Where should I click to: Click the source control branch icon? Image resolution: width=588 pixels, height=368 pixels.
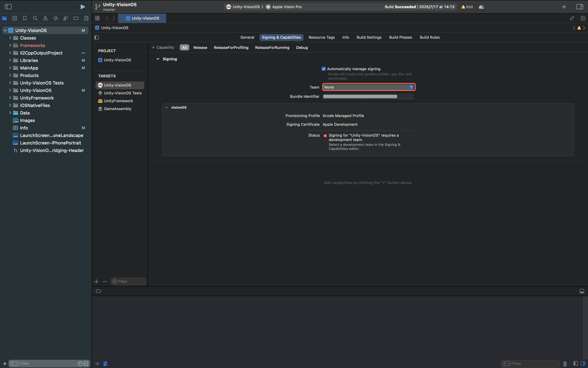tap(98, 7)
